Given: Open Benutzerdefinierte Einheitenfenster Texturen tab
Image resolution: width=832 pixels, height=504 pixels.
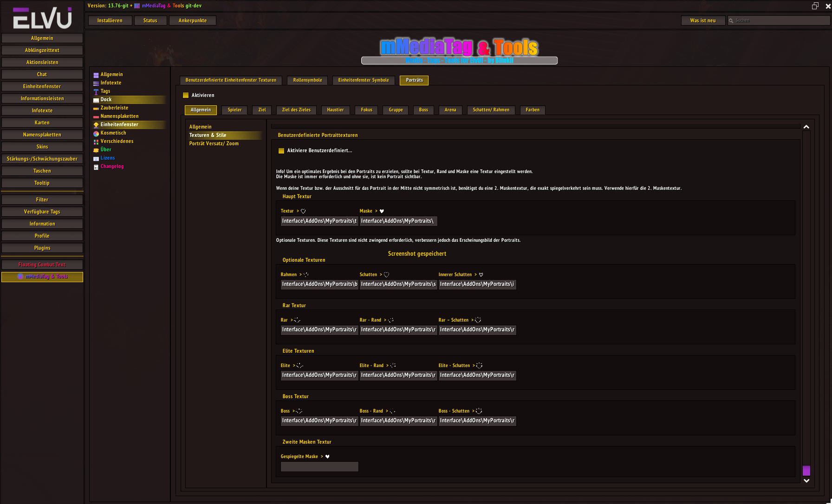Looking at the screenshot, I should coord(231,80).
